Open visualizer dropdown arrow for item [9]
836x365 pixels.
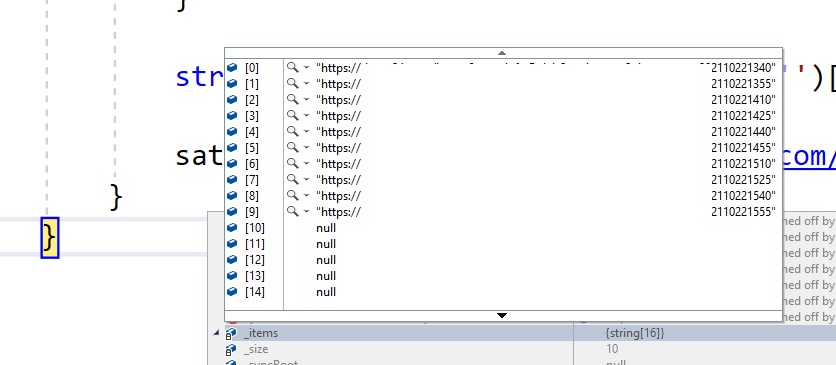point(307,212)
